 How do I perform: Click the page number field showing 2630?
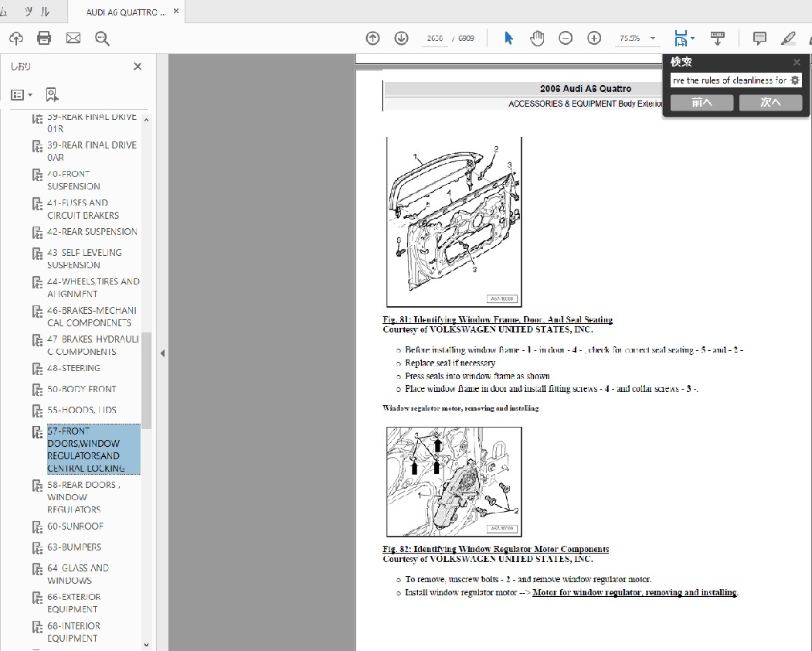(x=434, y=39)
